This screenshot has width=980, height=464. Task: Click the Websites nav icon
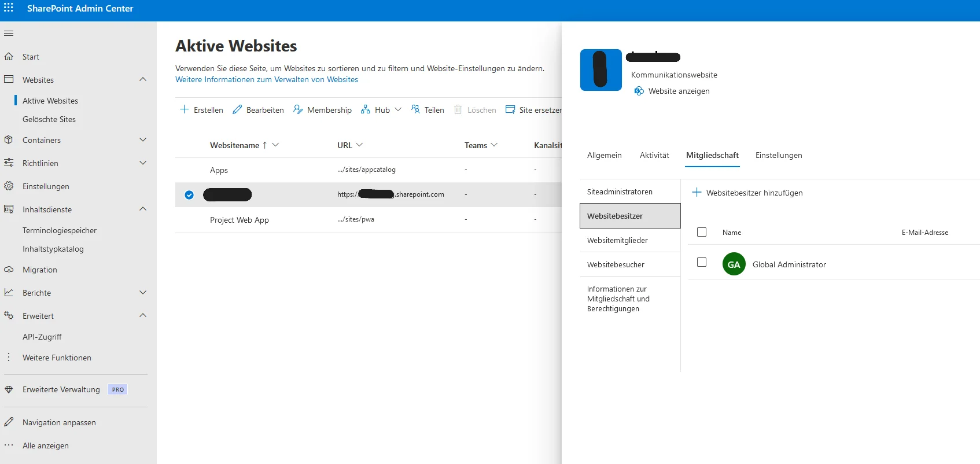(9, 79)
